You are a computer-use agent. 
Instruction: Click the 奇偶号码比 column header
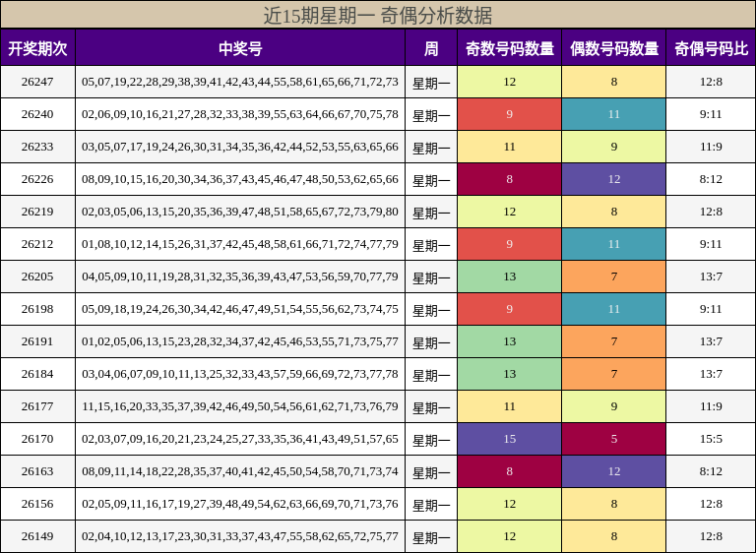711,48
